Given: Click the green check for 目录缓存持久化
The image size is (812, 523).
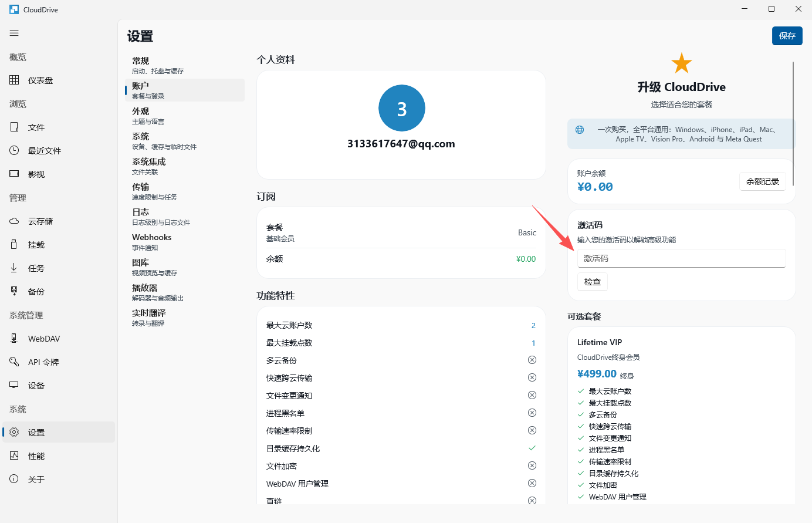Looking at the screenshot, I should (532, 448).
